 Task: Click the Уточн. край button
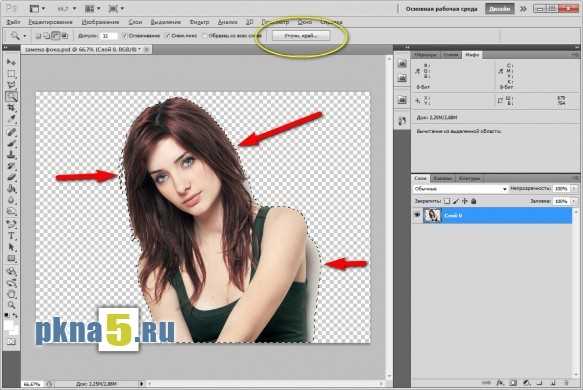[x=301, y=36]
